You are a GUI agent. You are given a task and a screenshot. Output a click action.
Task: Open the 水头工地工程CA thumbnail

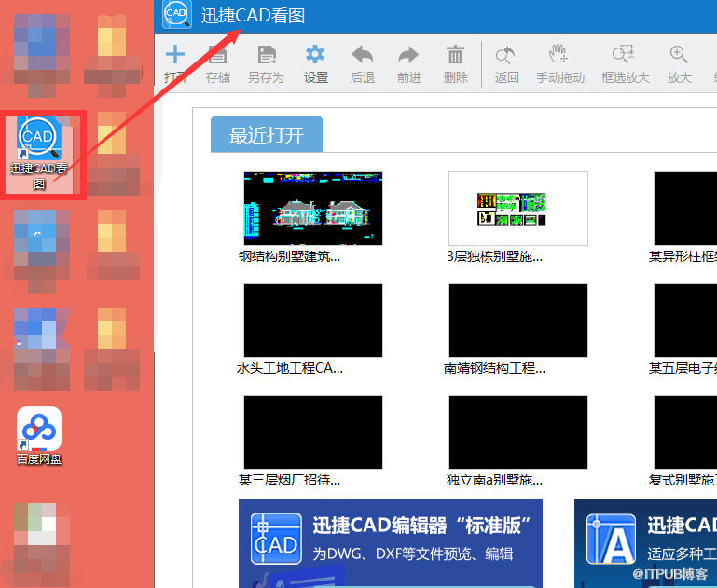(312, 321)
